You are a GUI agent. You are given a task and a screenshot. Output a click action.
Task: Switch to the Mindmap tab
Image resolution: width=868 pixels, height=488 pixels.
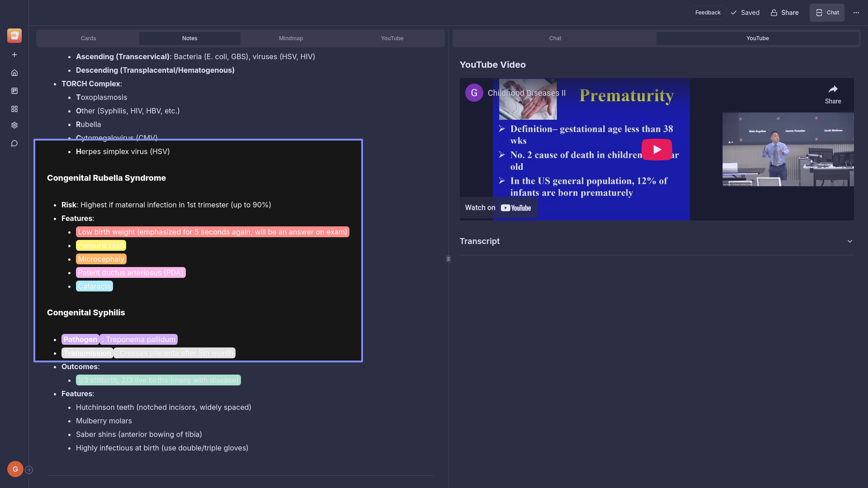[x=291, y=38]
